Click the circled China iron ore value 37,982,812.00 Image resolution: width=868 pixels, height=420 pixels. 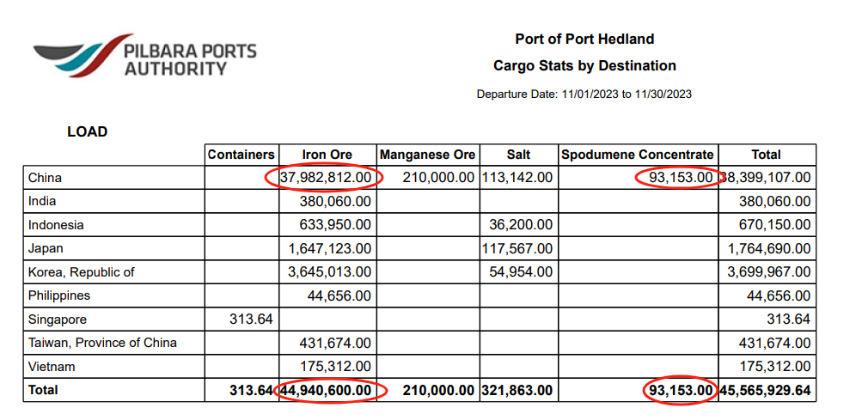(x=327, y=178)
